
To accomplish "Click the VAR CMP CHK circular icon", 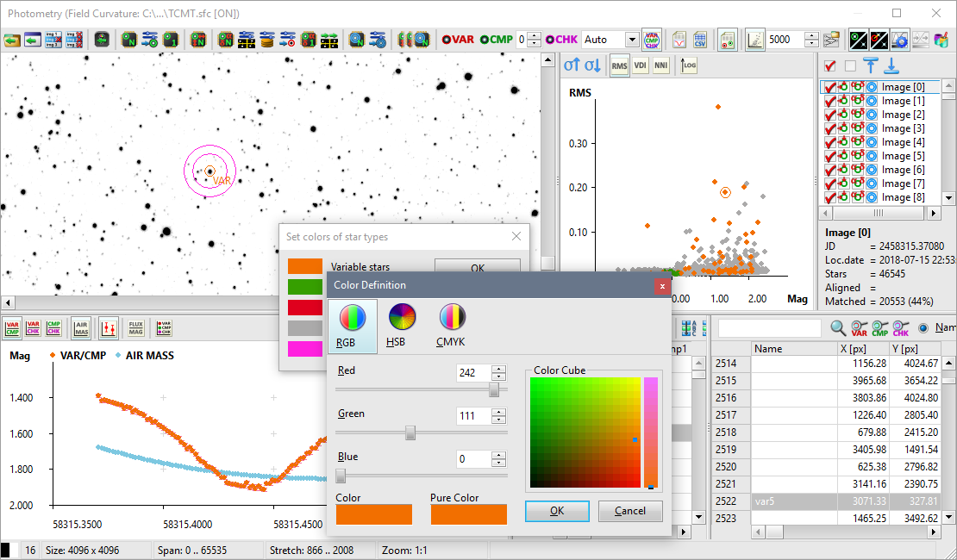I will 652,40.
